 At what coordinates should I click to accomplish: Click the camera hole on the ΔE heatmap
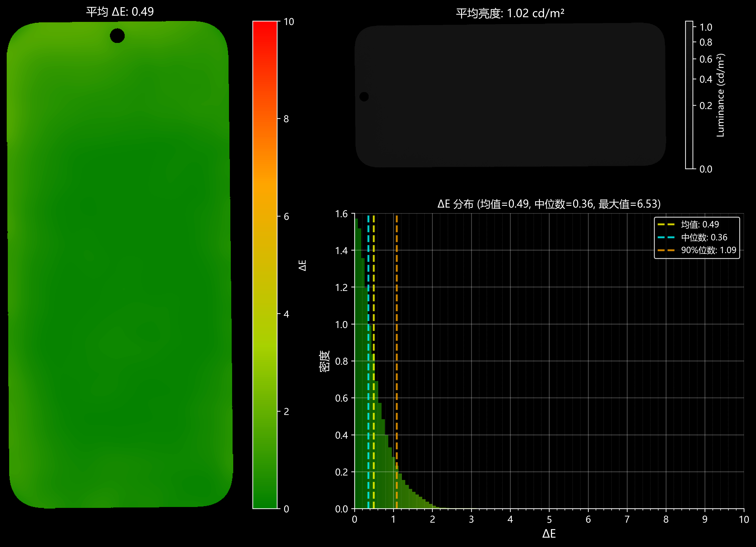point(117,36)
